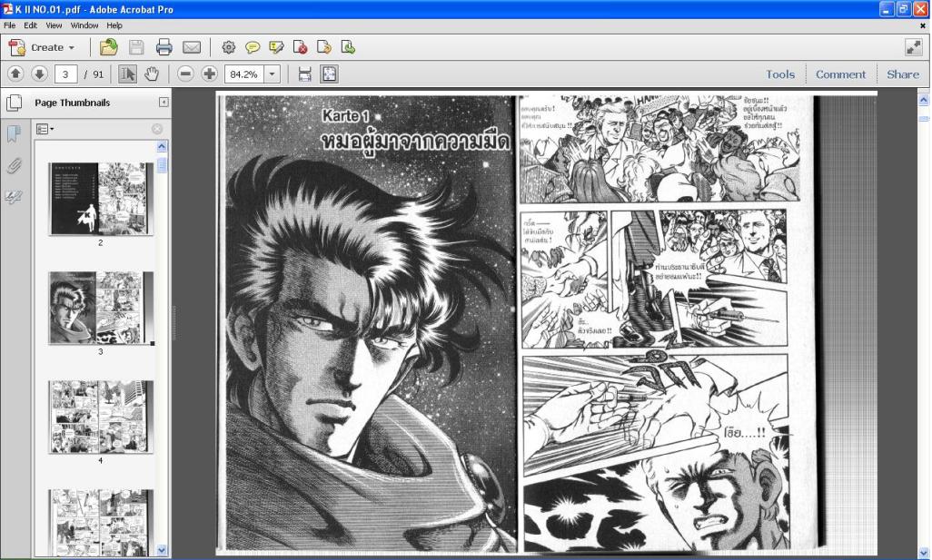Go to previous page arrow

pyautogui.click(x=16, y=74)
